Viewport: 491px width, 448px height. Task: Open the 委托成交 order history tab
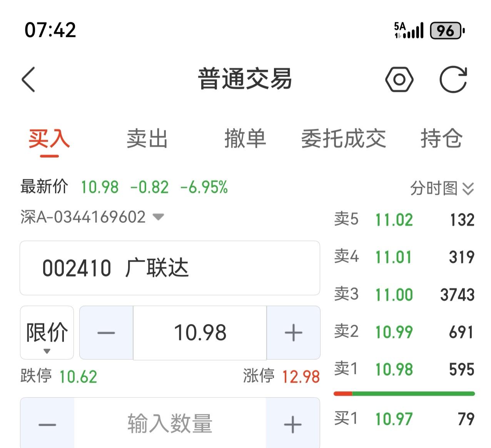pyautogui.click(x=344, y=140)
